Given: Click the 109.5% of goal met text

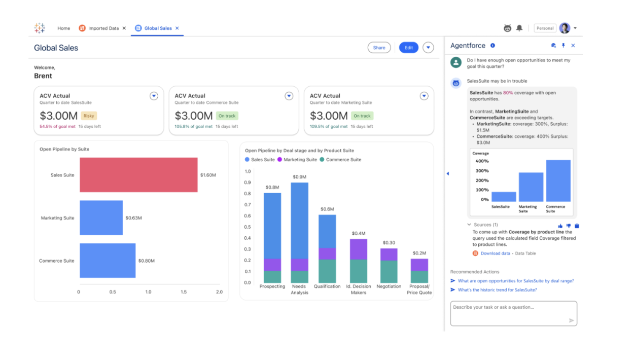Looking at the screenshot, I should coord(329,126).
